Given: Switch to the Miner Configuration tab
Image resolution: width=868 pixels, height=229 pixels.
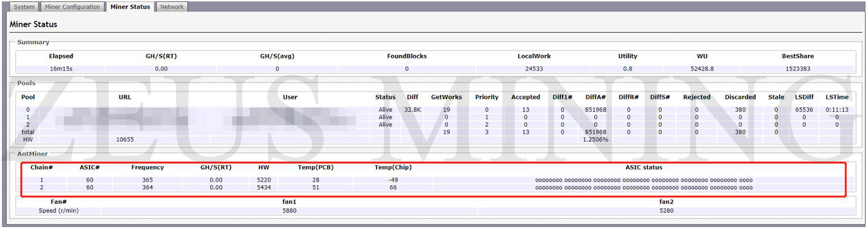Looking at the screenshot, I should [x=72, y=7].
